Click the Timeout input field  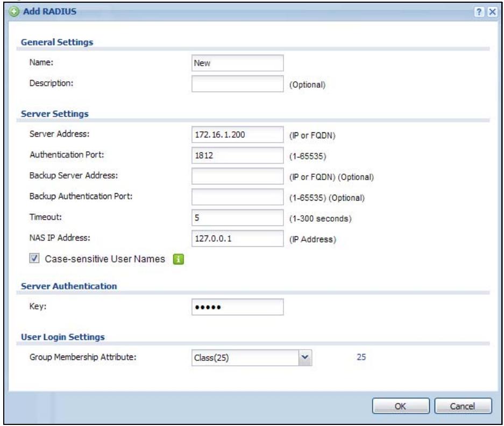pos(238,218)
